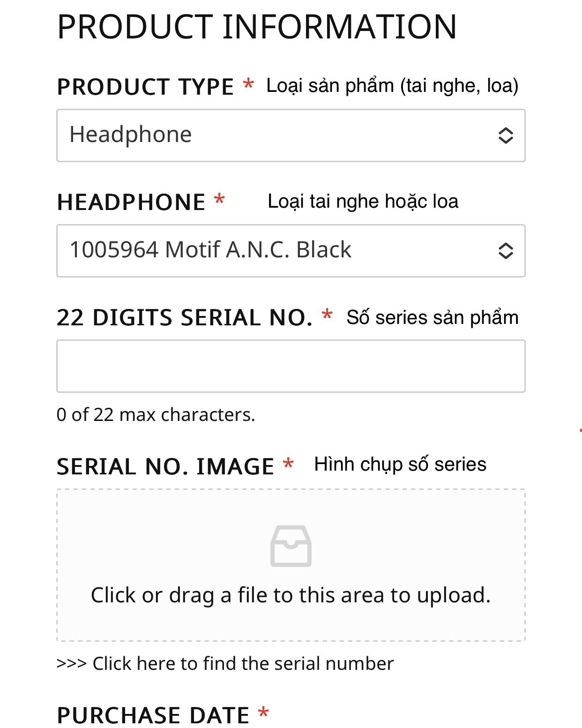The width and height of the screenshot is (582, 728).
Task: Click the SERIAL NO. IMAGE label
Action: (165, 467)
